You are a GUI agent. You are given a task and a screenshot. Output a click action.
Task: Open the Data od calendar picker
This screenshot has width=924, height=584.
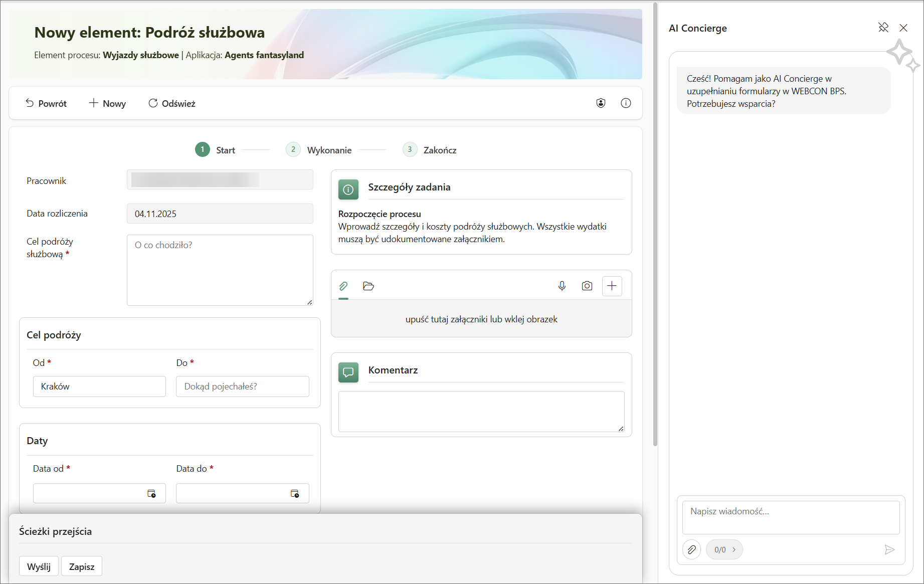(x=151, y=494)
